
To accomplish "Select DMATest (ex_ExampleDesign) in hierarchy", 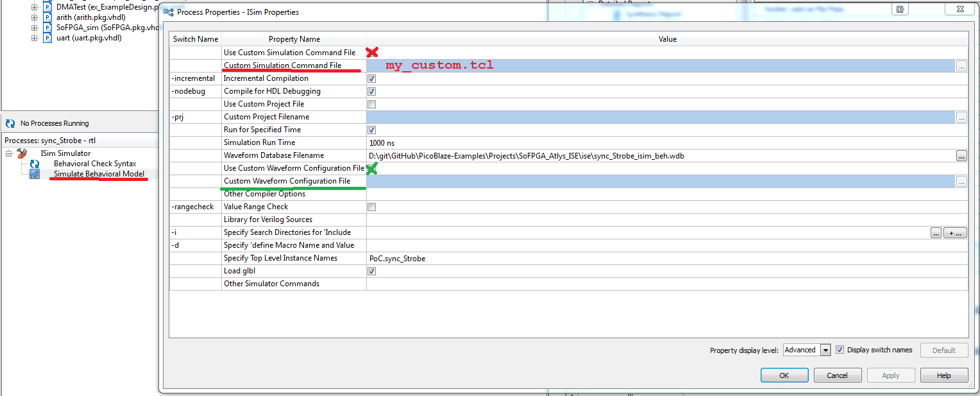I will pos(107,7).
